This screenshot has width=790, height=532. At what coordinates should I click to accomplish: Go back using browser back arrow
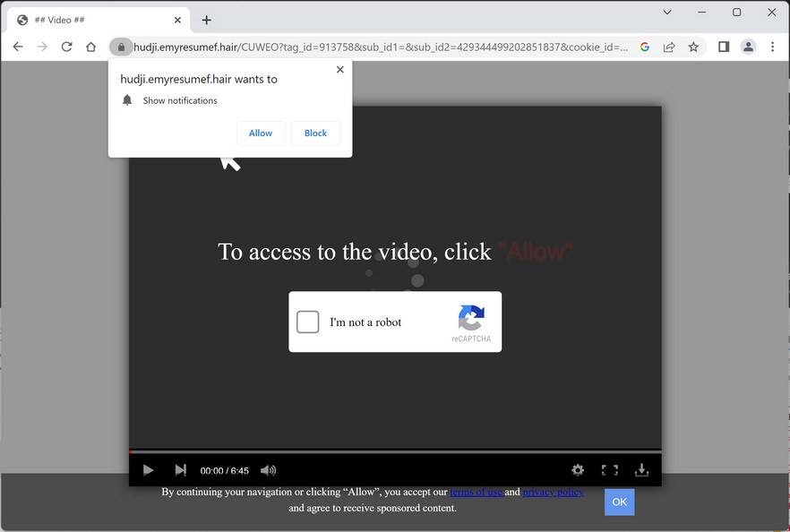[x=18, y=47]
